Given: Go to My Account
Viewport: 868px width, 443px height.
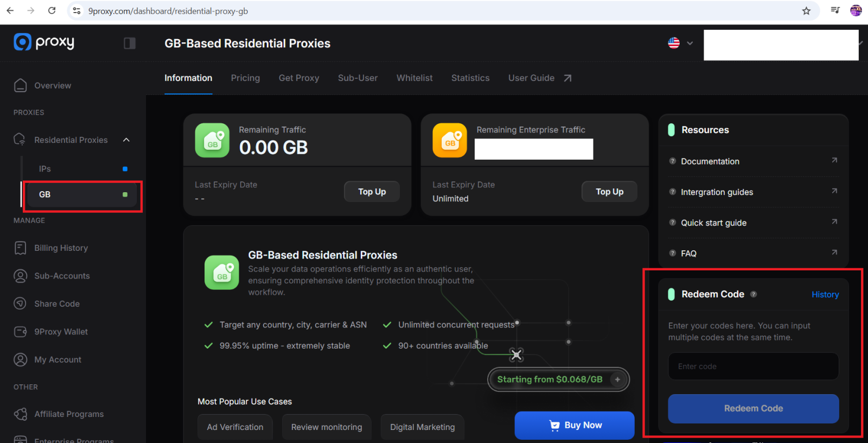Looking at the screenshot, I should 58,359.
